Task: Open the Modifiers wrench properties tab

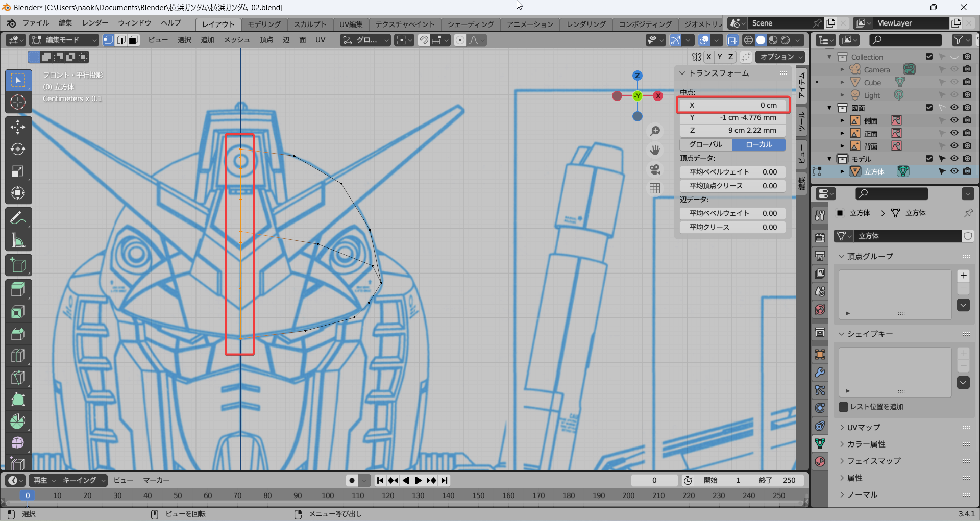Action: click(x=820, y=373)
